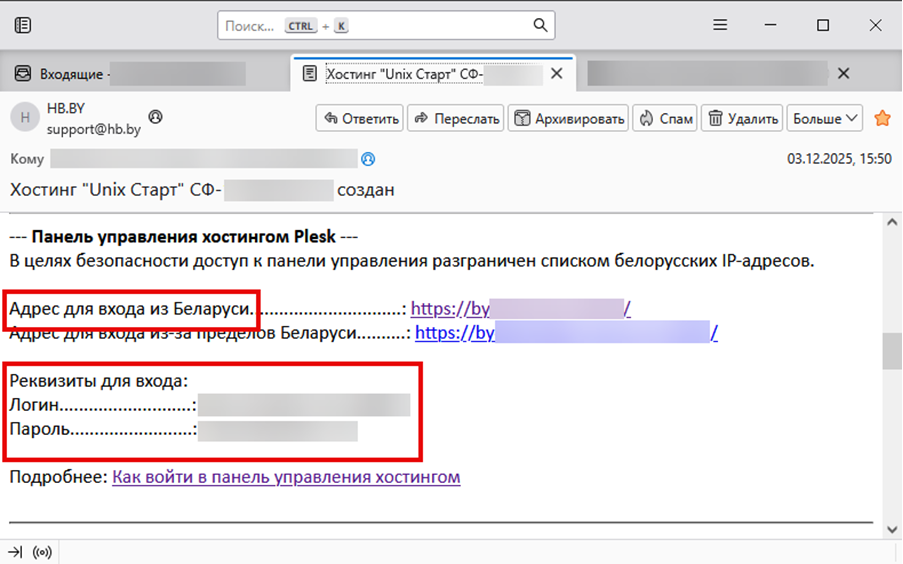The image size is (903, 564).
Task: Expand the Больше dropdown menu
Action: click(825, 118)
